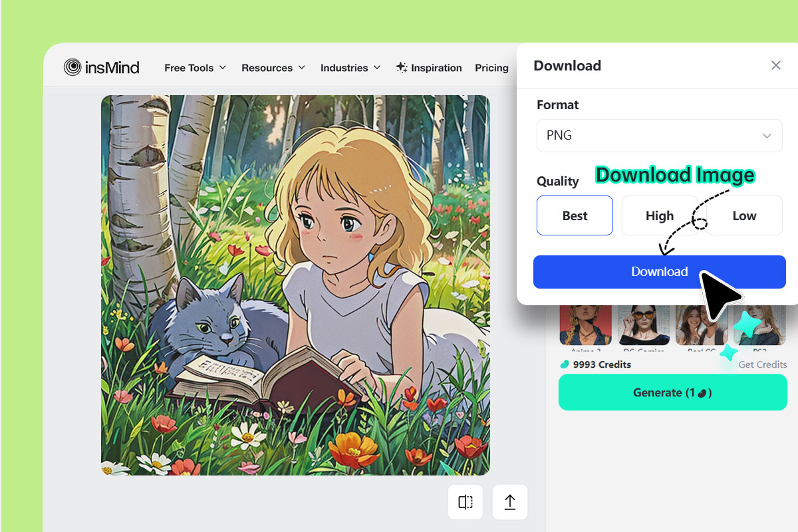
Task: Select the Real CG style thumbnail
Action: click(x=701, y=326)
